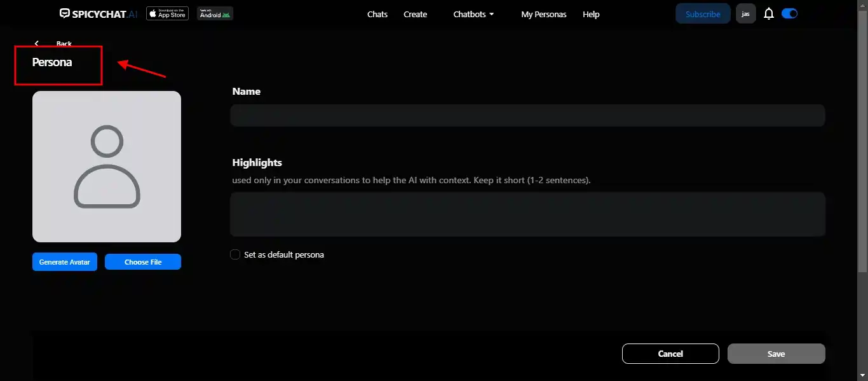The height and width of the screenshot is (381, 868).
Task: Open the Help page
Action: (x=591, y=14)
